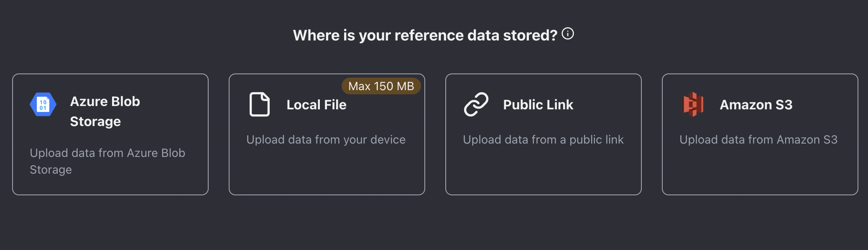This screenshot has width=868, height=250.
Task: Choose Local File as data source
Action: [327, 134]
